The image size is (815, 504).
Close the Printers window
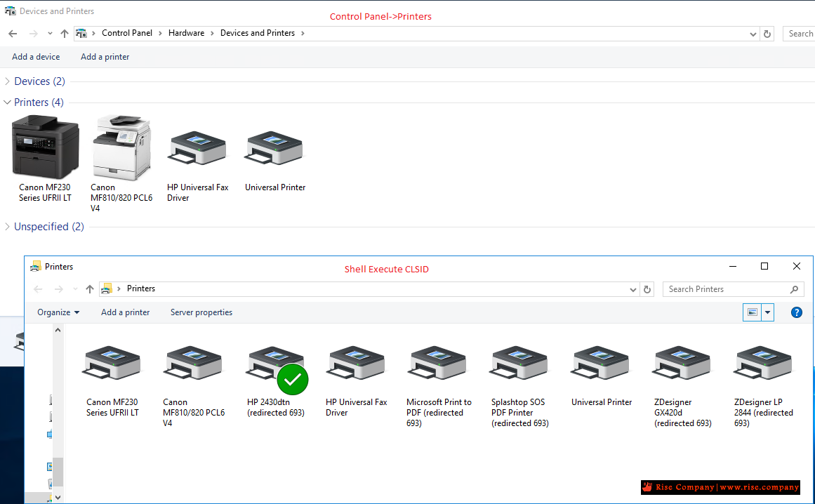[x=796, y=266]
